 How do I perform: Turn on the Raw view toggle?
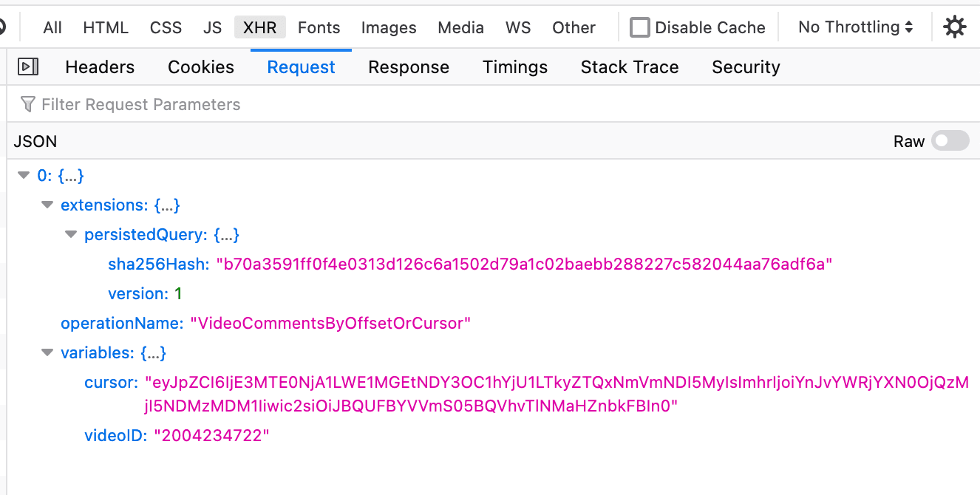pos(950,140)
